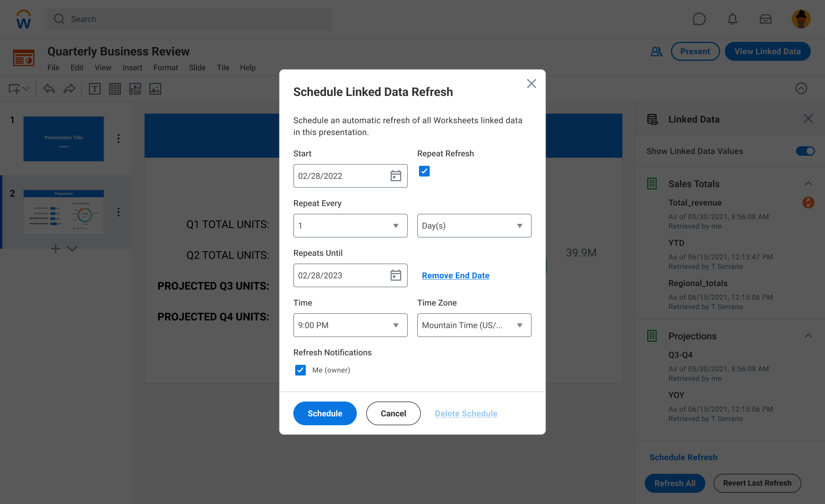Click the Projections worksheet icon
The image size is (825, 504).
pyautogui.click(x=652, y=336)
